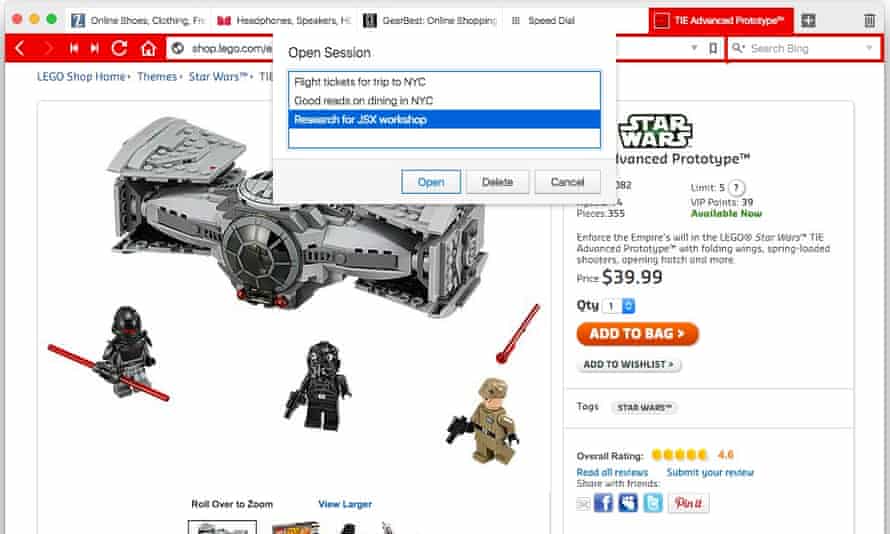Open the closed tabs trash icon
The image size is (890, 534).
coord(870,21)
